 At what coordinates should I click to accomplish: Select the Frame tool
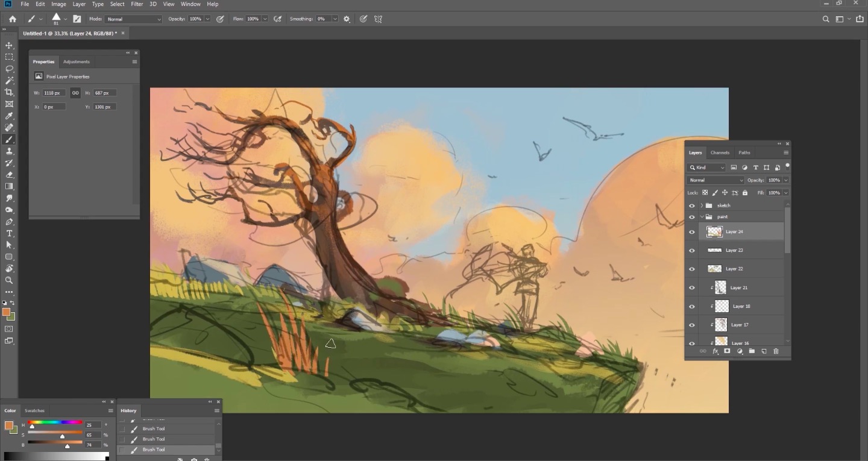coord(9,104)
